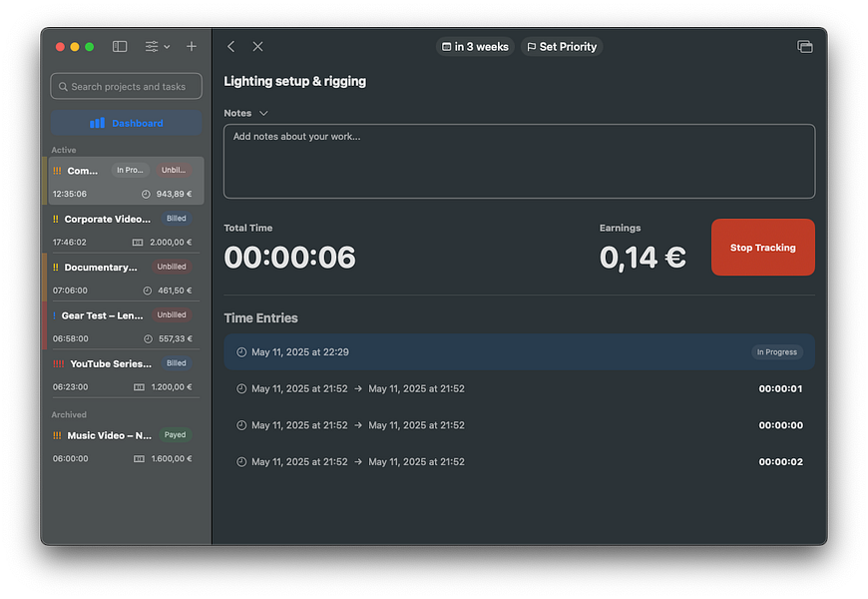Click the Payed badge on Music Video
Screen dimensions: 868x599
point(175,435)
